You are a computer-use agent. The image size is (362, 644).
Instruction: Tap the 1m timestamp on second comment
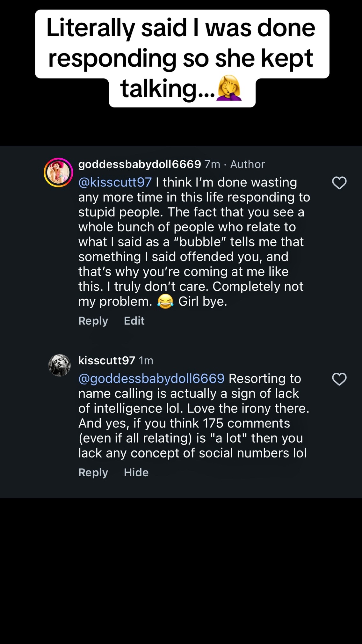click(146, 361)
